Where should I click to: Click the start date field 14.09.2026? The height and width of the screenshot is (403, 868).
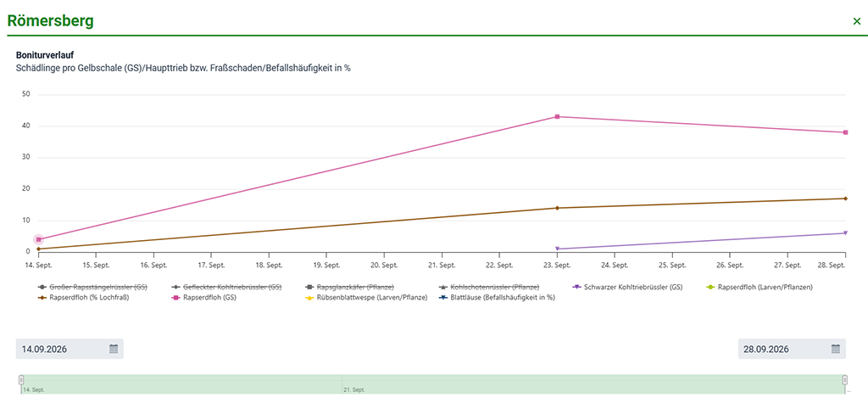coord(70,349)
